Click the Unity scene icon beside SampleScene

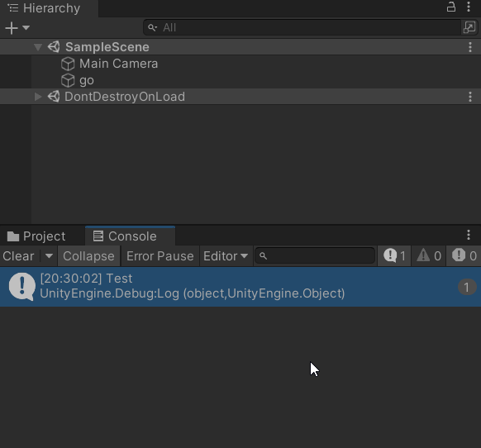[54, 46]
